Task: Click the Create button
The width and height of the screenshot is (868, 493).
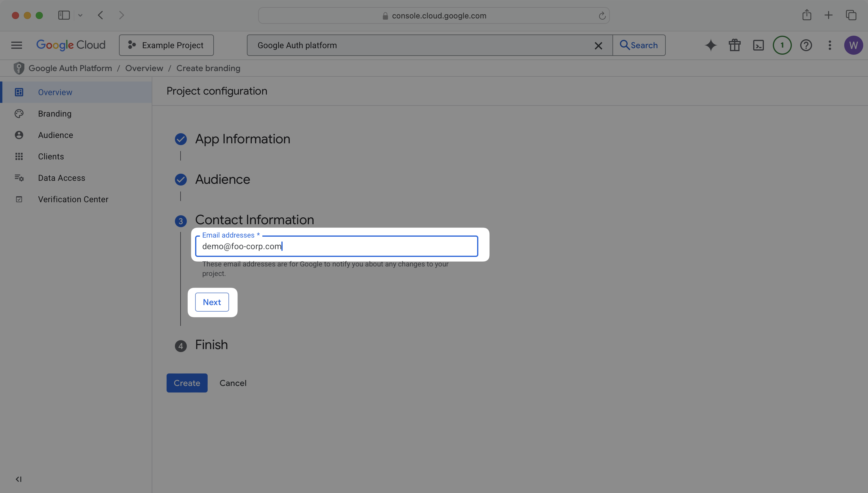Action: pyautogui.click(x=187, y=383)
